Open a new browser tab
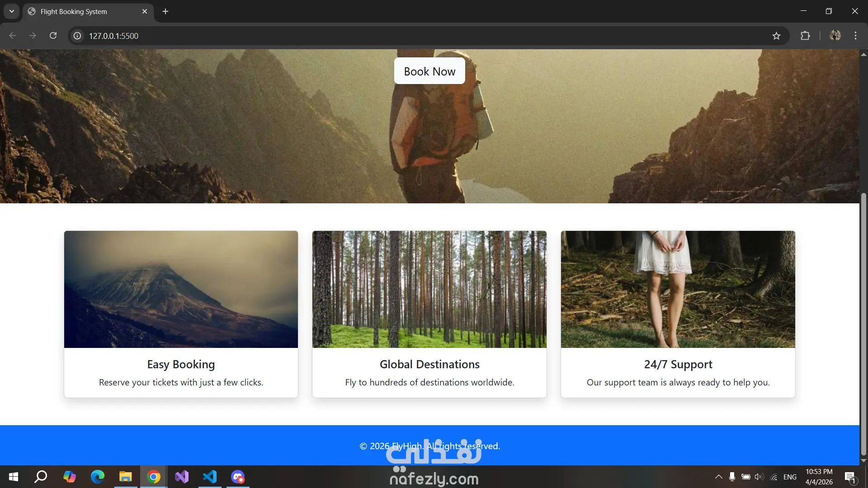 165,11
